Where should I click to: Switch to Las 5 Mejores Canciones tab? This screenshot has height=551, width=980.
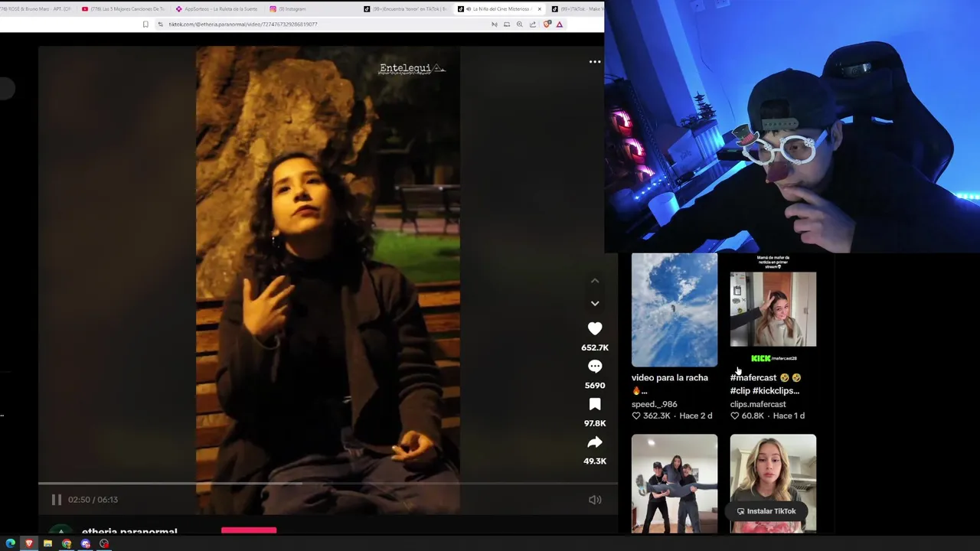(x=122, y=9)
